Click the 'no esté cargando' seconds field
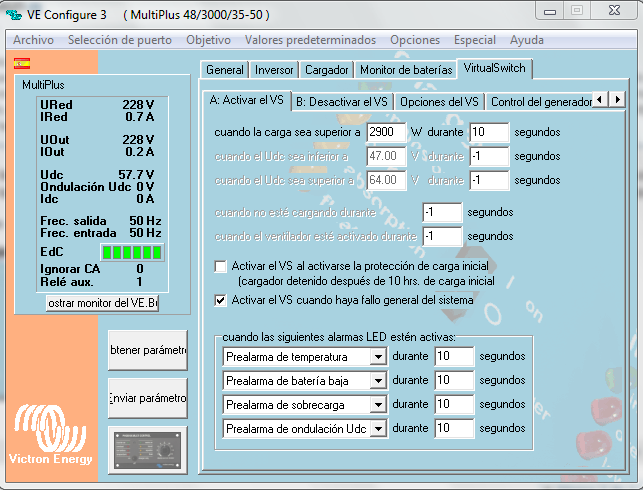643x490 pixels. coord(442,212)
